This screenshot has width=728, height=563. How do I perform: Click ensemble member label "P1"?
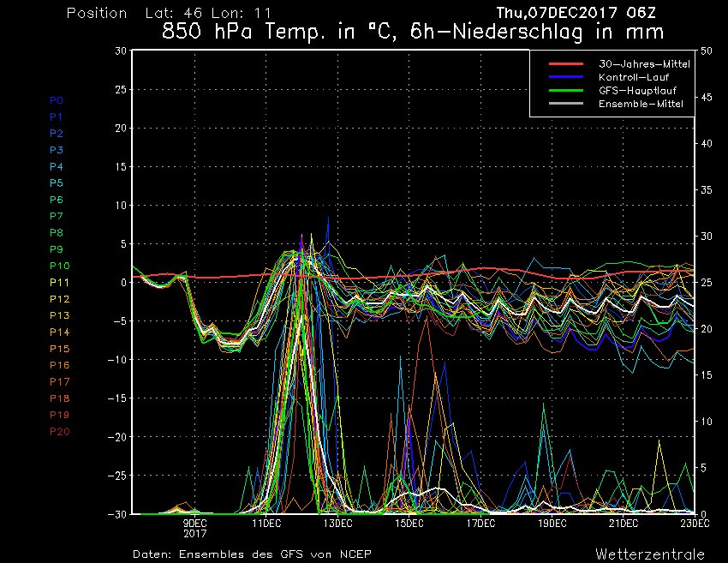tap(57, 117)
